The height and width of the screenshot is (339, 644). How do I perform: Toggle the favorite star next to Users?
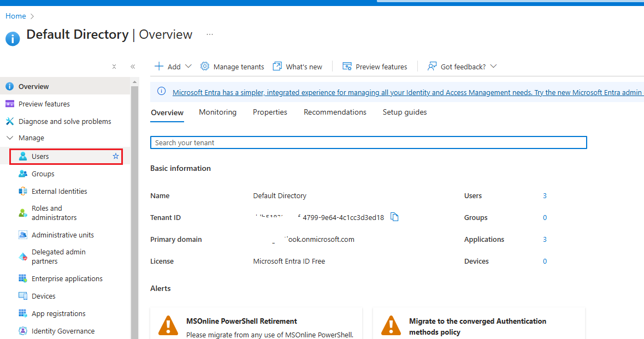116,157
